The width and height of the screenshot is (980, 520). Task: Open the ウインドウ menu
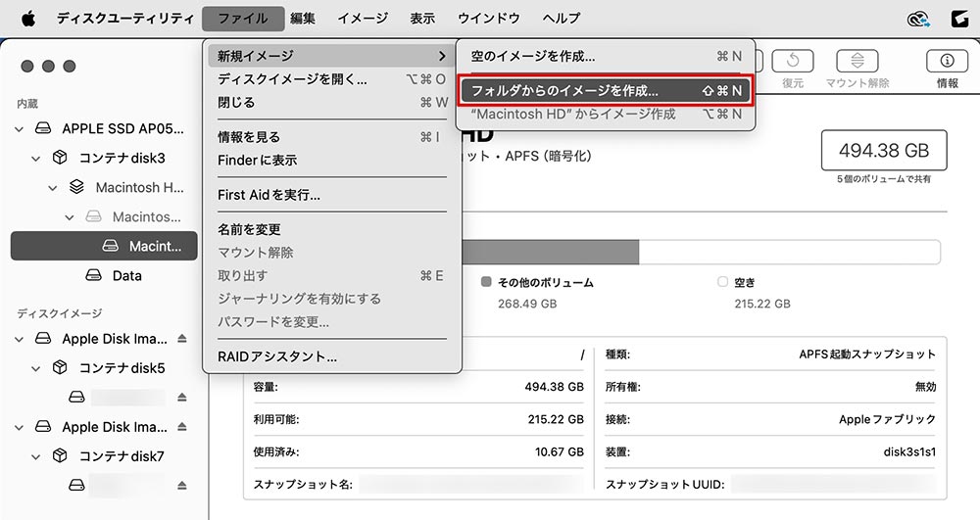(489, 18)
